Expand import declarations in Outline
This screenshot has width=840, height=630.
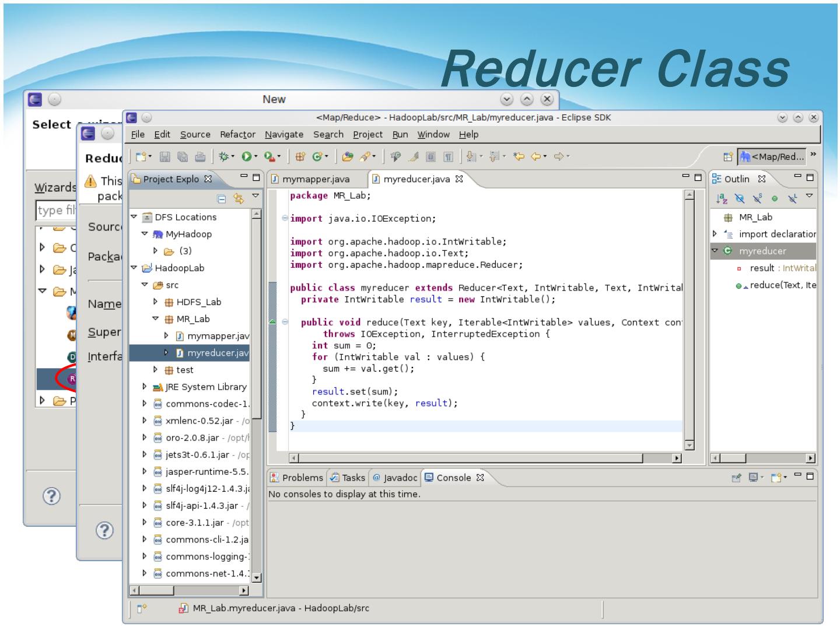(x=715, y=234)
